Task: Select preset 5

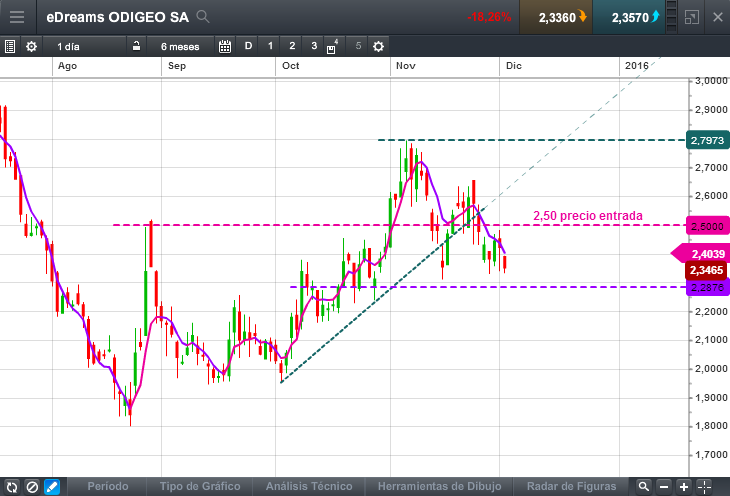Action: [x=358, y=46]
